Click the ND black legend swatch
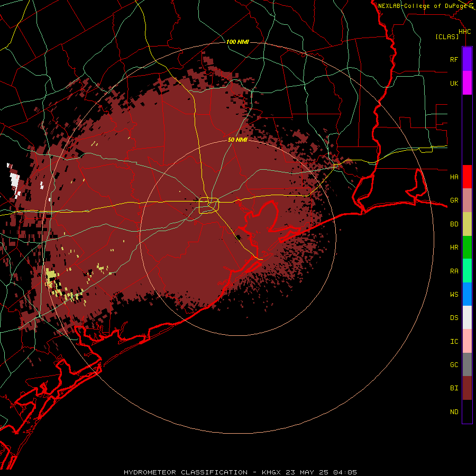Image resolution: width=476 pixels, height=476 pixels. click(467, 411)
